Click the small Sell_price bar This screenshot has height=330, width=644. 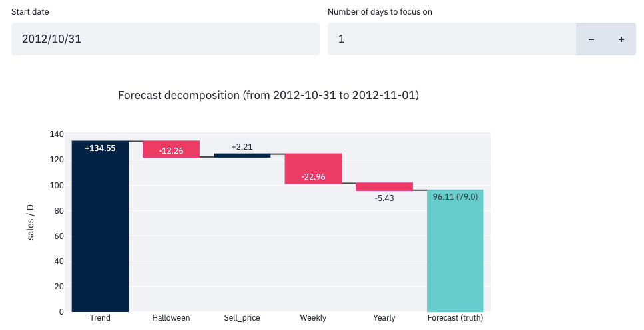(242, 156)
